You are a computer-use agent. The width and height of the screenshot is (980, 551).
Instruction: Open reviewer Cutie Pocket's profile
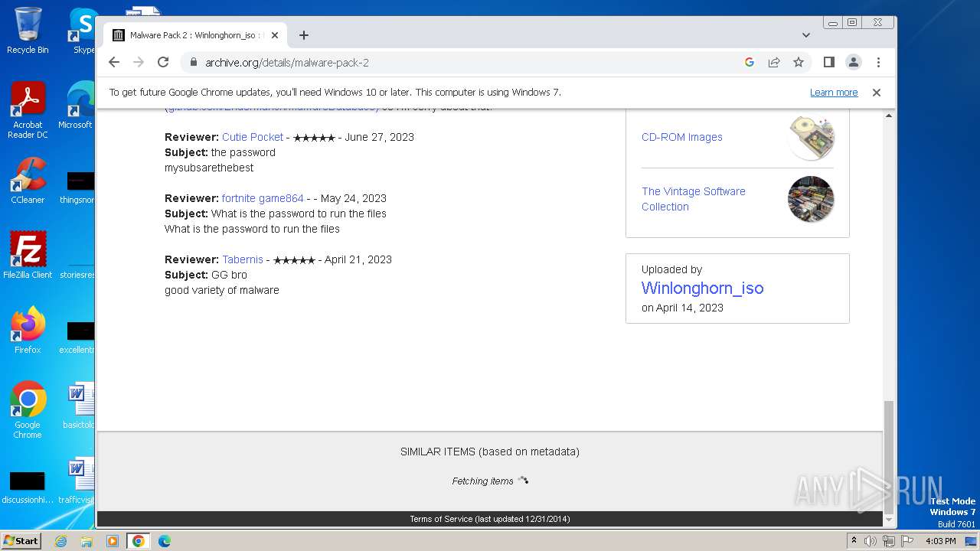253,137
